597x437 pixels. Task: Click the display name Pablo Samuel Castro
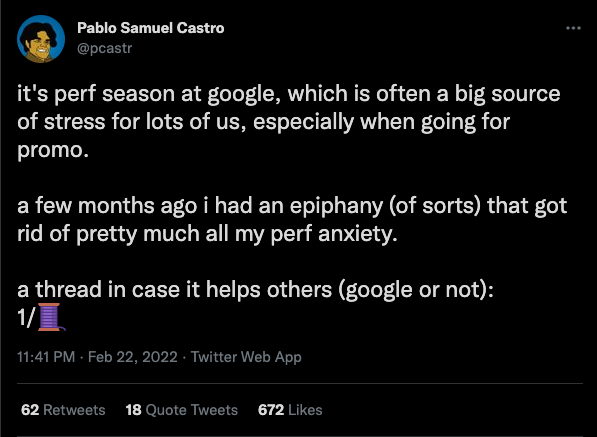pos(151,28)
